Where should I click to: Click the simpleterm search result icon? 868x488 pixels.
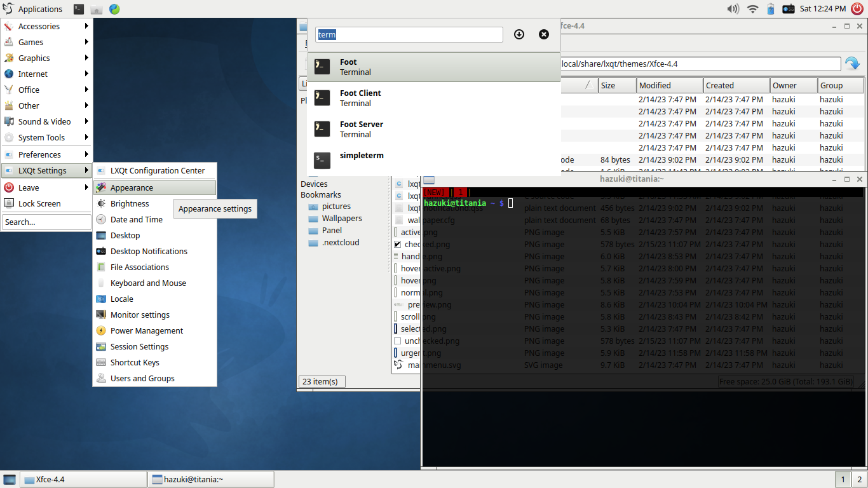pyautogui.click(x=322, y=161)
